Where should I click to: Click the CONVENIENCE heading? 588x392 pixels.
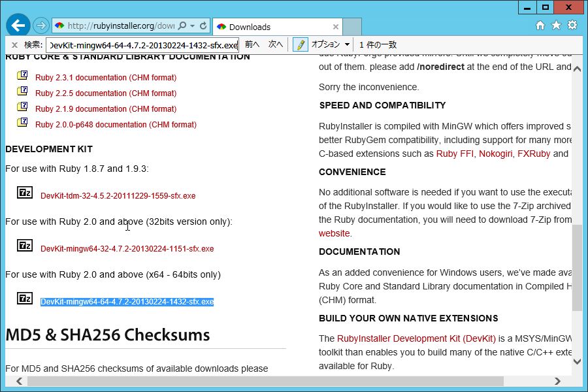pyautogui.click(x=352, y=172)
